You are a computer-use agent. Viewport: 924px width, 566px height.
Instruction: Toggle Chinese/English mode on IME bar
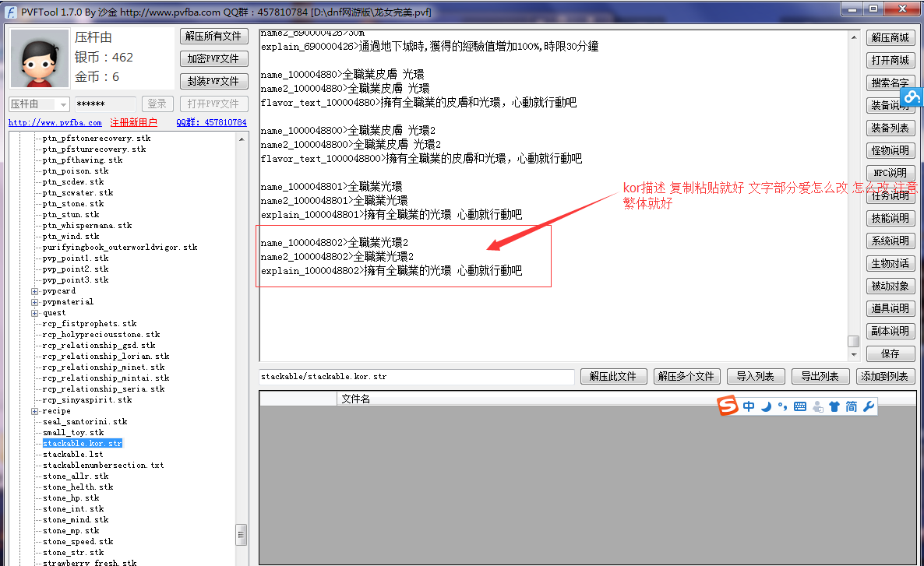748,406
